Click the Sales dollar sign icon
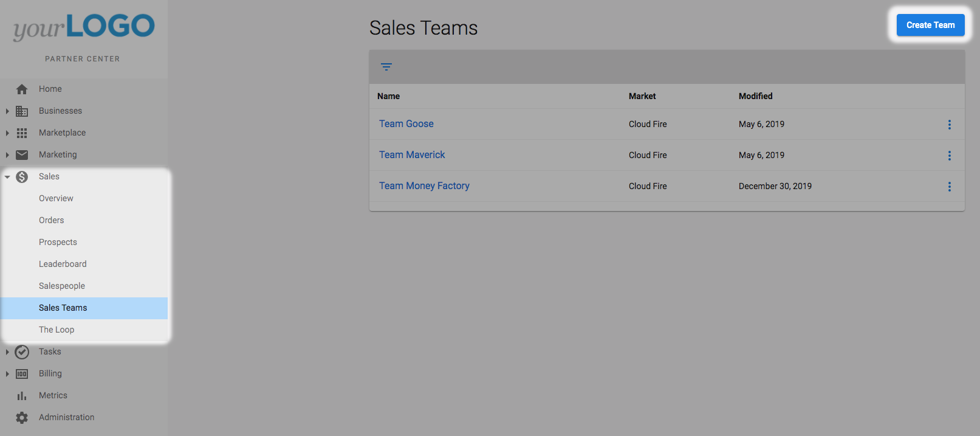Screen dimensions: 980x436 tap(22, 177)
